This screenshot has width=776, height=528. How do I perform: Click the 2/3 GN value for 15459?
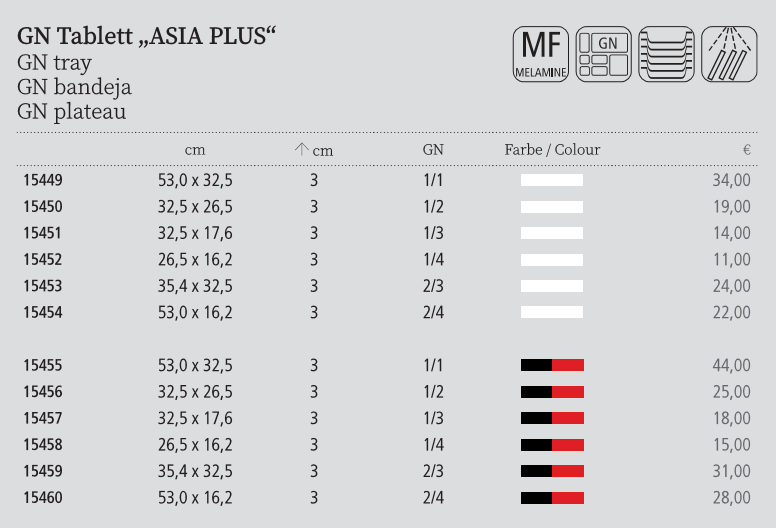(x=433, y=471)
